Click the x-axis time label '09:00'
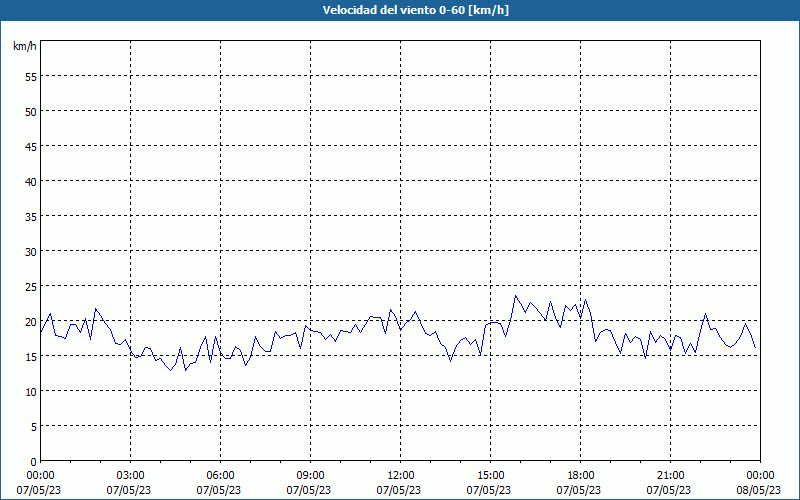 click(x=310, y=476)
